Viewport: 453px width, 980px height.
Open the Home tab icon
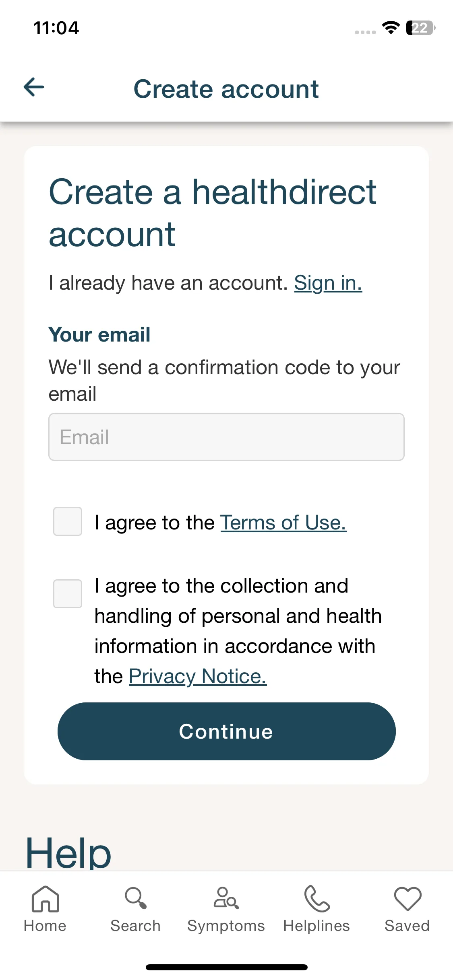45,899
